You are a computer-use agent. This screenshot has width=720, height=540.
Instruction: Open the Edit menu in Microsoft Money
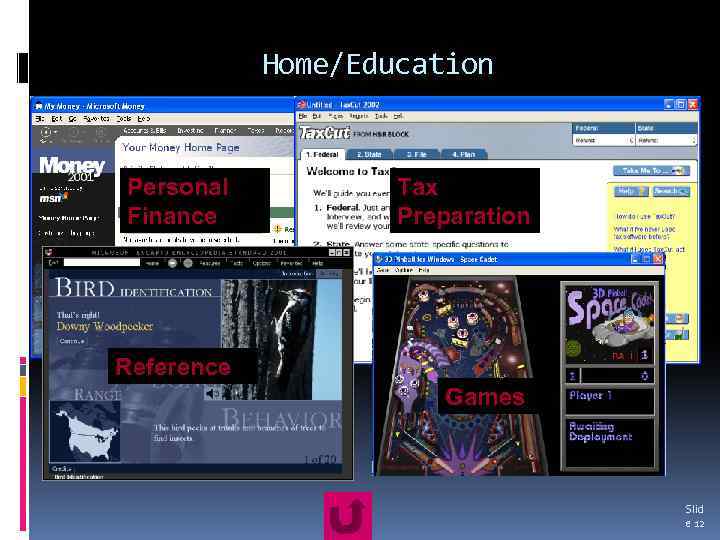point(56,119)
